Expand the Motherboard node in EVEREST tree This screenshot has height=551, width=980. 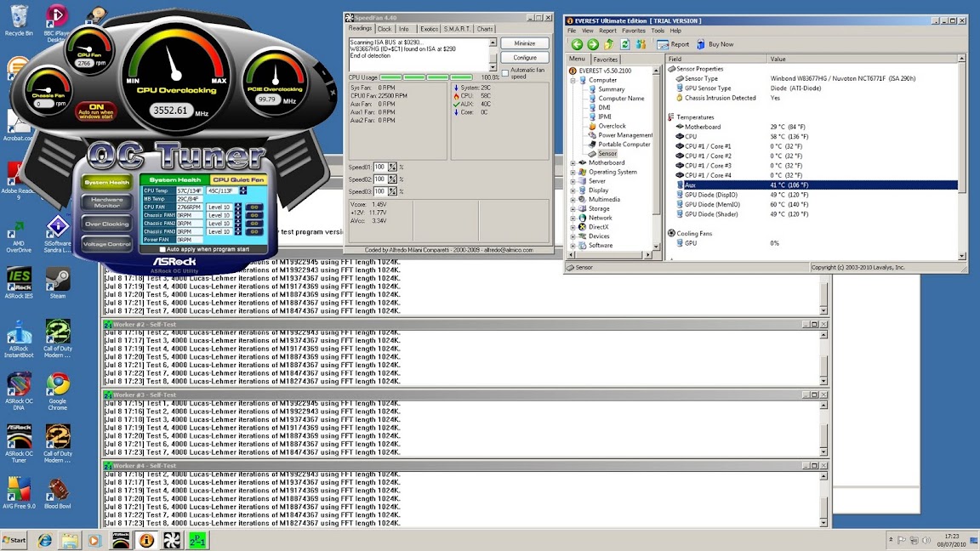[573, 163]
